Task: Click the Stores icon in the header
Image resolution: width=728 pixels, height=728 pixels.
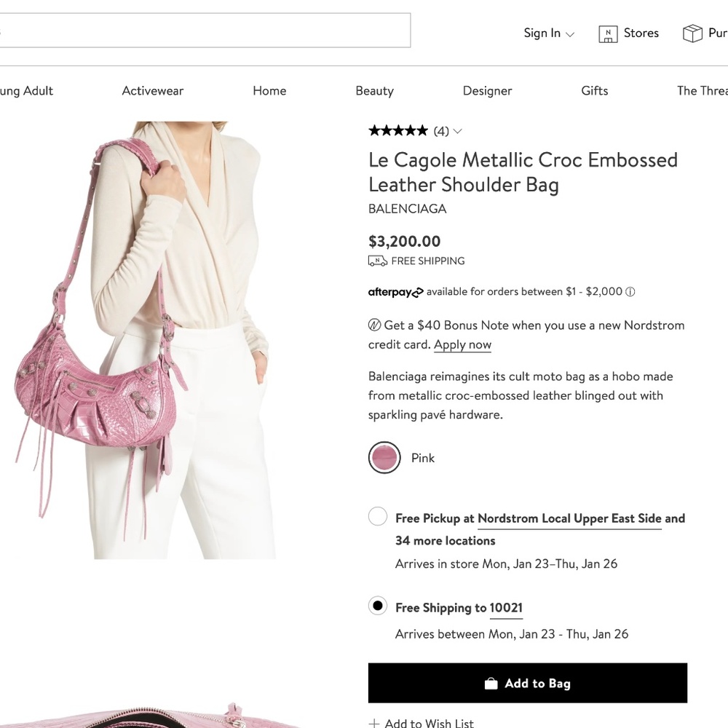Action: point(609,33)
